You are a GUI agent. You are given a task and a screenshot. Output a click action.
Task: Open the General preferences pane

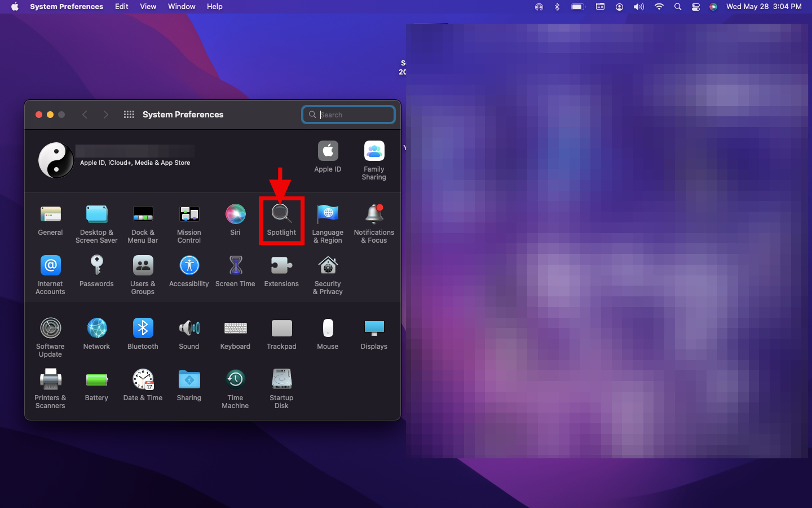coord(50,221)
